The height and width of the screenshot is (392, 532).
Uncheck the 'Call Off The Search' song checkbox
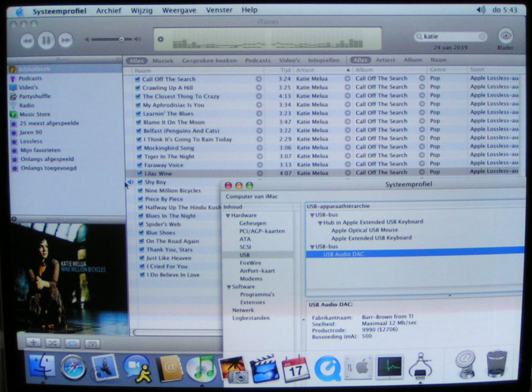point(137,79)
